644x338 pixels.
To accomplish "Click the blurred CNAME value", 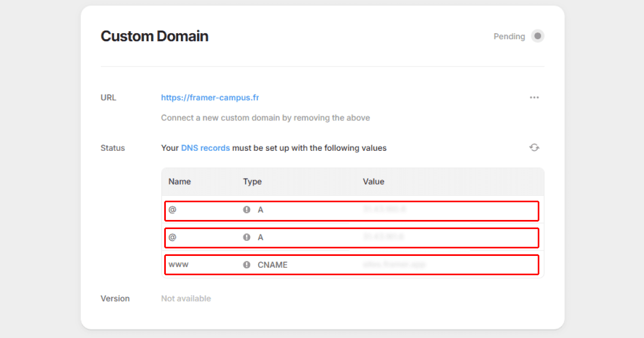I will click(394, 264).
